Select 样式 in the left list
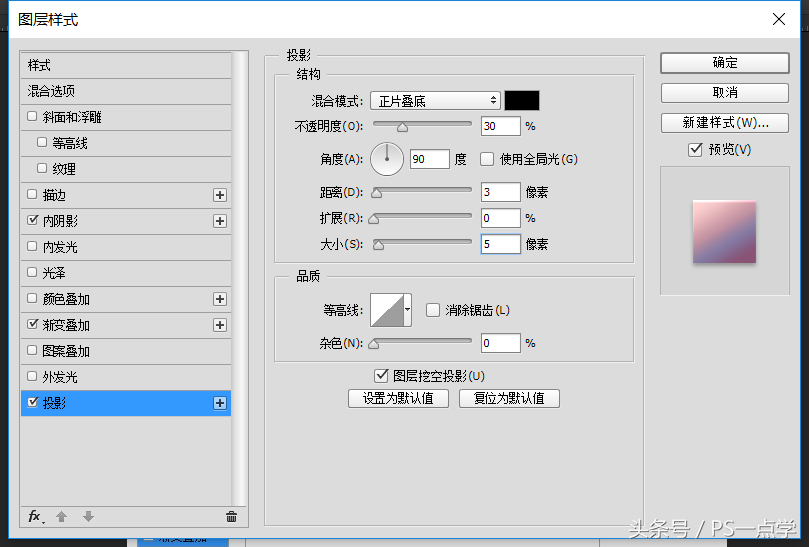 coord(125,66)
